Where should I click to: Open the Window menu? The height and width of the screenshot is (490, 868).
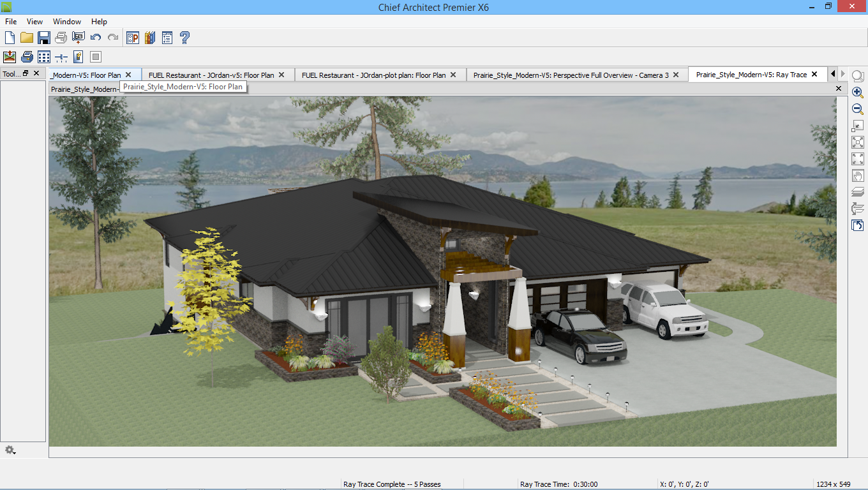[67, 22]
